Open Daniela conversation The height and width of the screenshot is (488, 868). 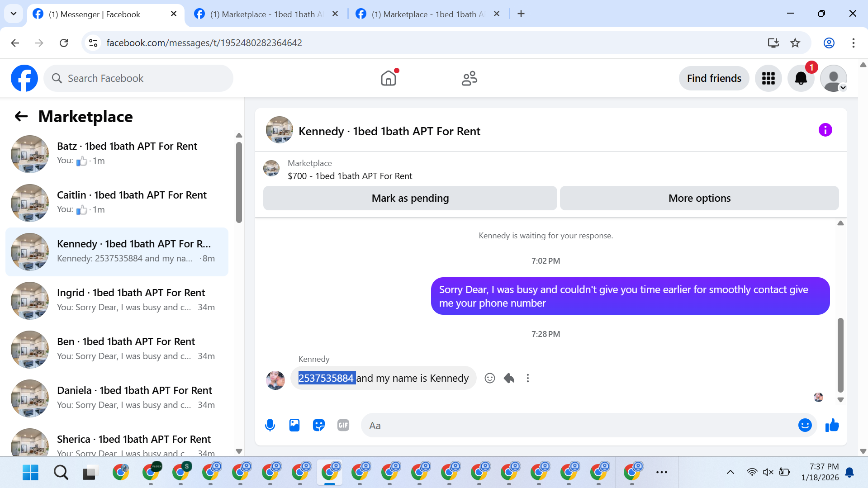[118, 398]
